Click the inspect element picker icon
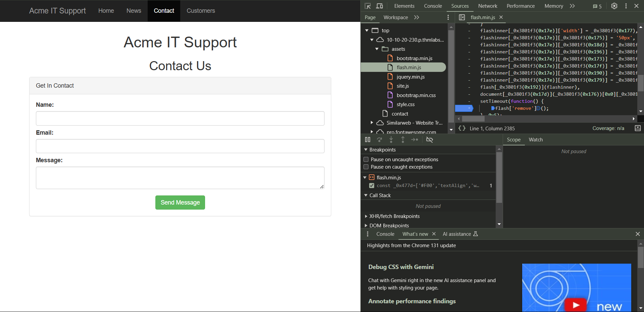The image size is (644, 312). (368, 6)
